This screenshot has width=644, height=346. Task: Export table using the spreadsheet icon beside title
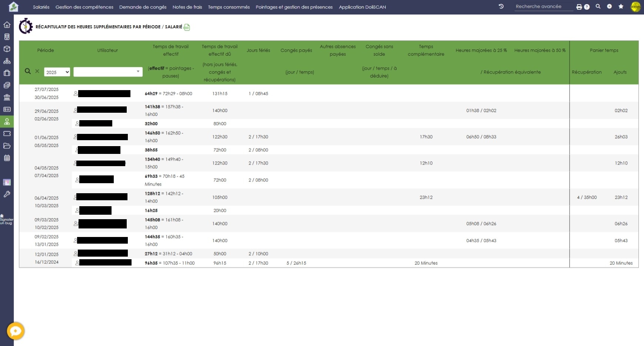tap(187, 27)
